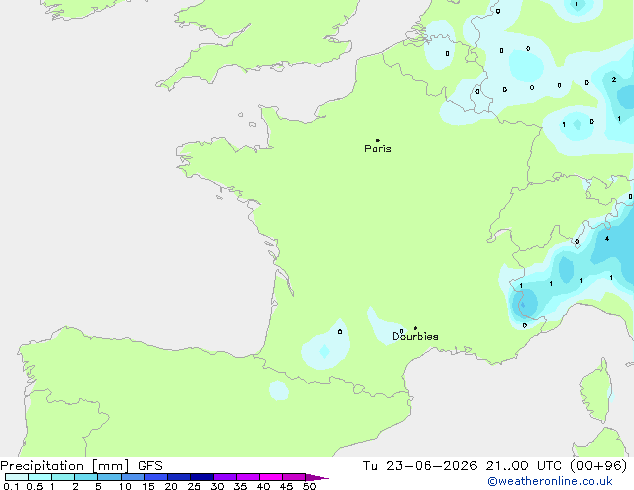Viewport: 634px width, 490px height.
Task: Click the island of Corsica
Action: 597,390
